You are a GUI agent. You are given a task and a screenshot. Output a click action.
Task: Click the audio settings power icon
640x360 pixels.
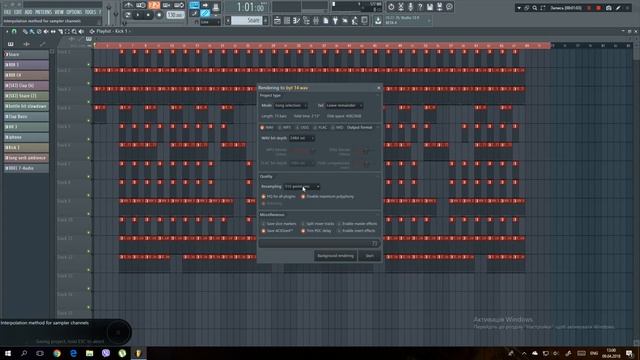tap(391, 7)
